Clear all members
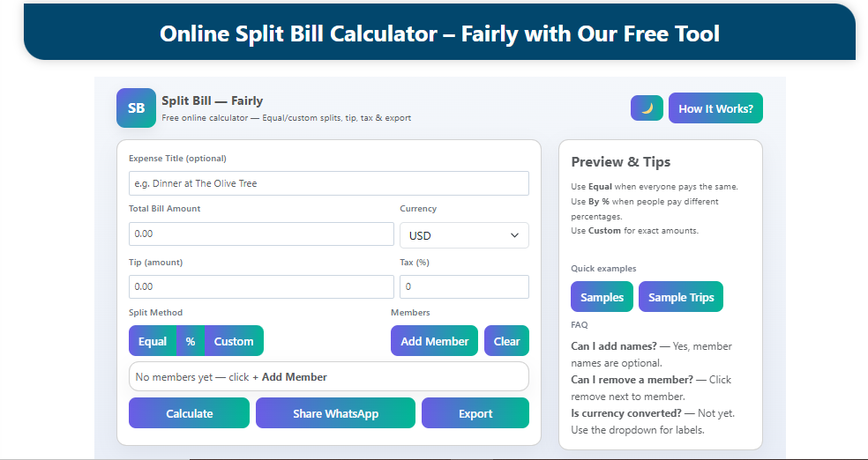The height and width of the screenshot is (460, 868). tap(506, 341)
